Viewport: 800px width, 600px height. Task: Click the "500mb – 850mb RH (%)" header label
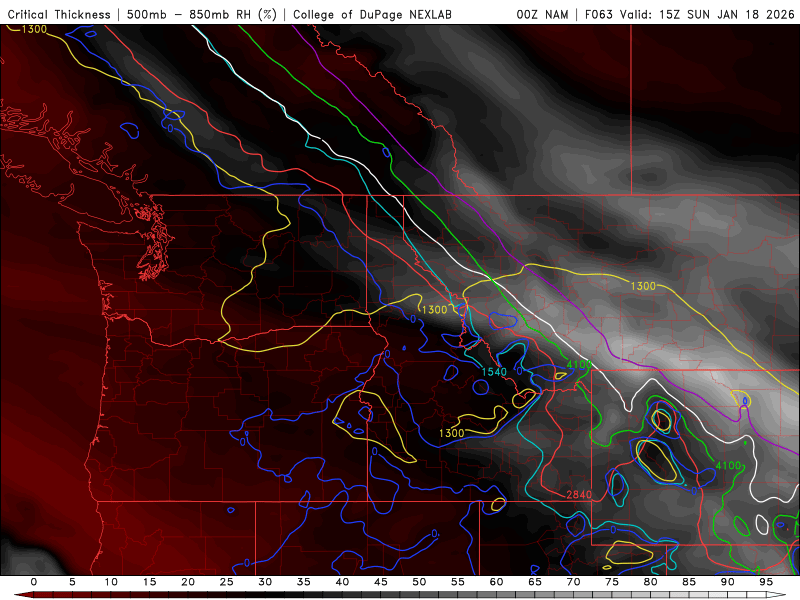pos(202,15)
